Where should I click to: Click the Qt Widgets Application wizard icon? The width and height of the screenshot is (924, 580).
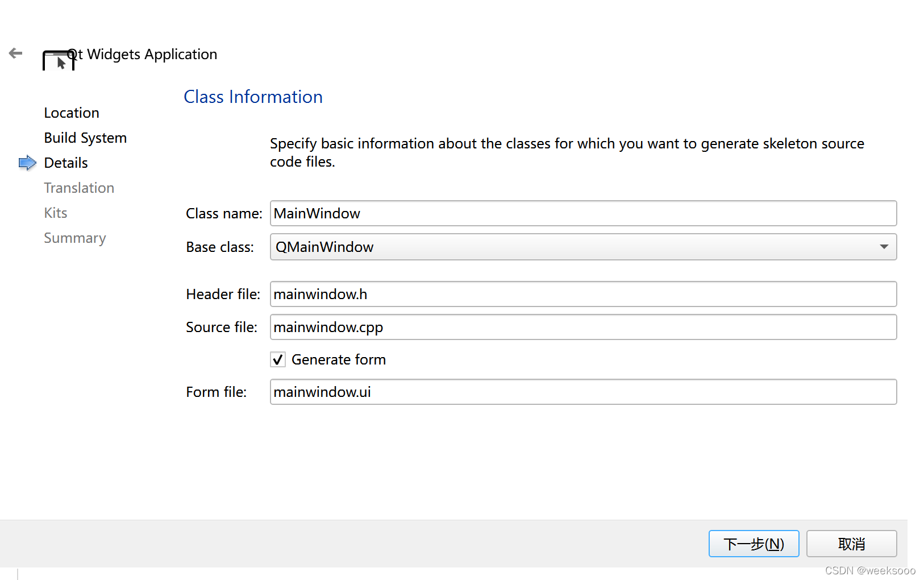[x=58, y=60]
